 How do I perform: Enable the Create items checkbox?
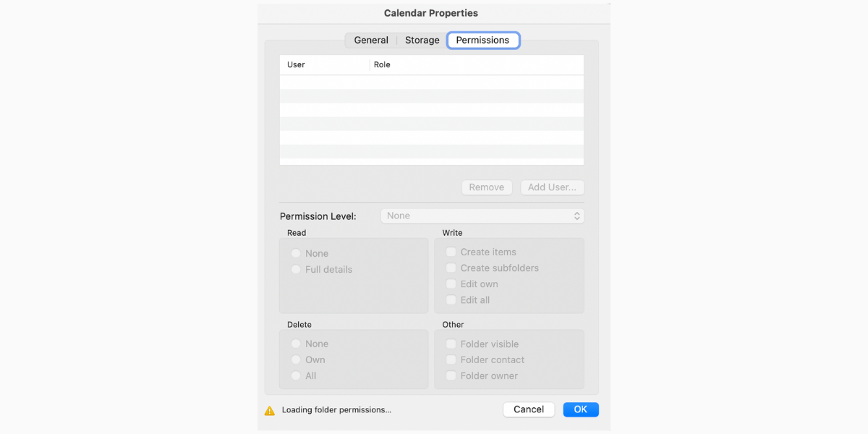(451, 252)
